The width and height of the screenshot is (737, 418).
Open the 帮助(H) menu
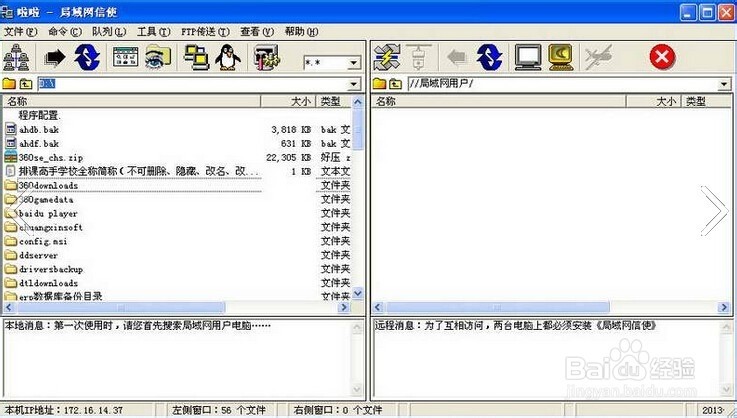[301, 32]
